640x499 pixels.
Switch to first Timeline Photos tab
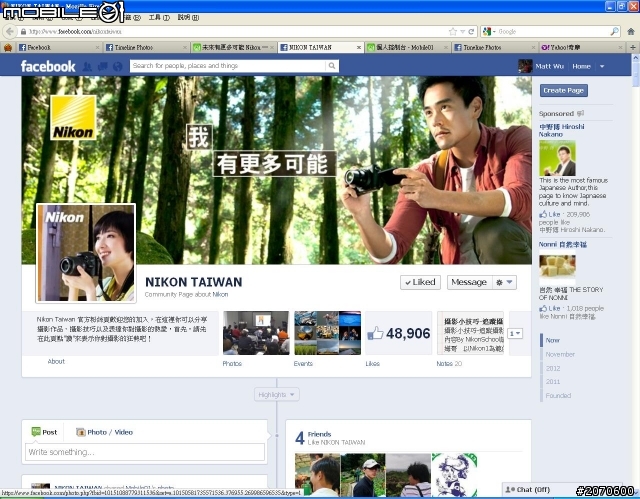click(146, 48)
